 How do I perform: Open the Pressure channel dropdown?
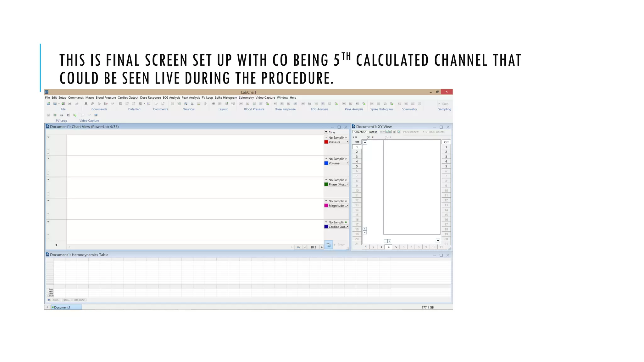click(347, 142)
